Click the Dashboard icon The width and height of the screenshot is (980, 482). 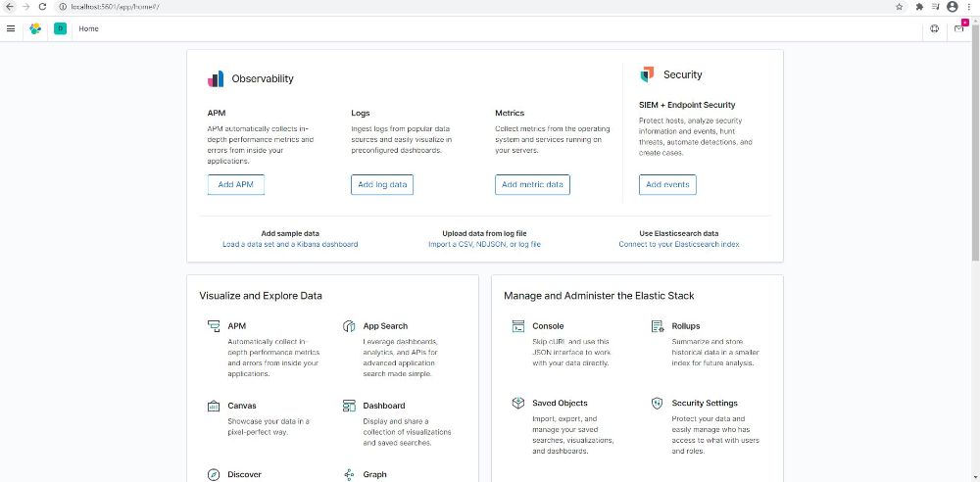click(349, 406)
